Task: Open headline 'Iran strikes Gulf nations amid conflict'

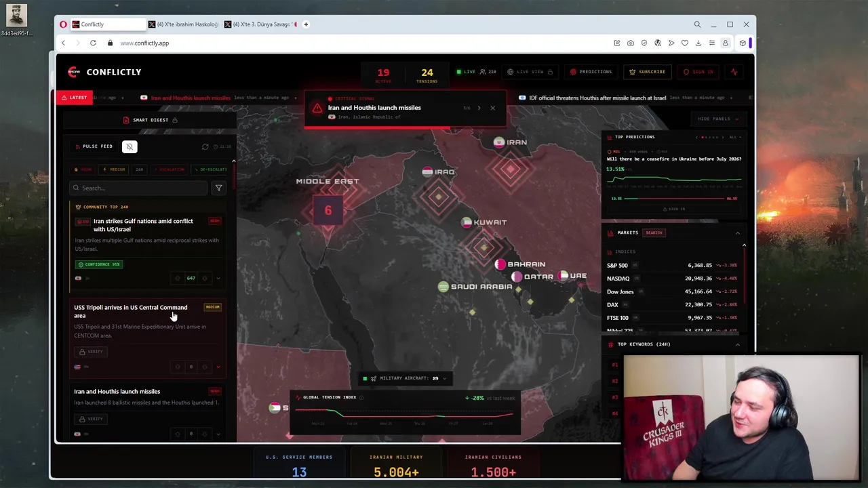Action: [143, 225]
